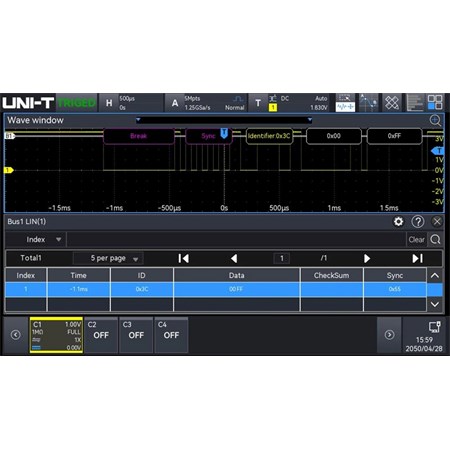Click the ID column header
Viewport: 450px width, 450px height.
point(142,275)
